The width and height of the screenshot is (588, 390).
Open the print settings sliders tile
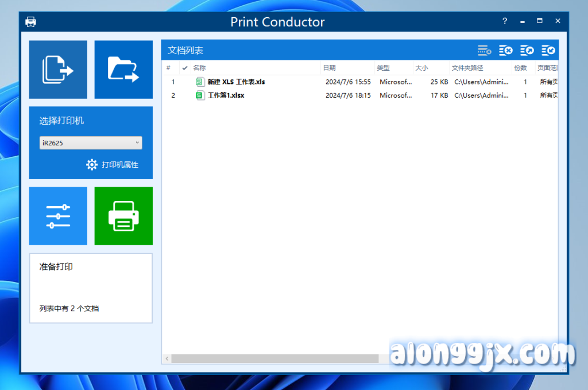[x=58, y=216]
